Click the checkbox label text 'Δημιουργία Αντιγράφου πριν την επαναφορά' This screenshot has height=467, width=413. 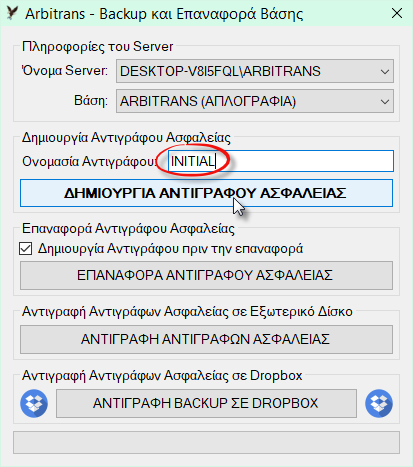(170, 249)
